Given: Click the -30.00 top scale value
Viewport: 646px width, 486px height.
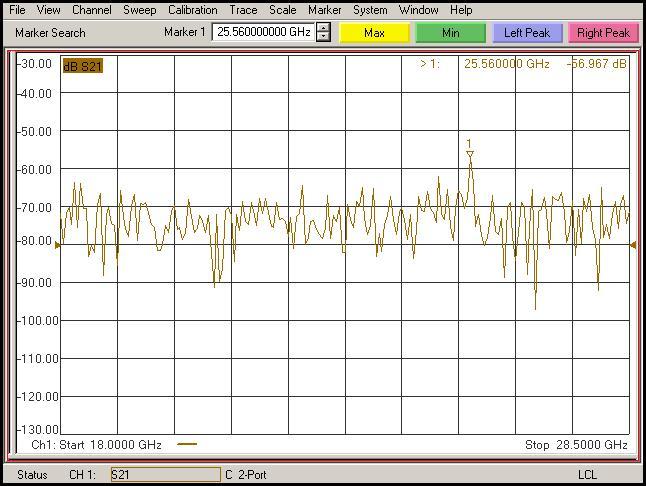Looking at the screenshot, I should pos(35,64).
